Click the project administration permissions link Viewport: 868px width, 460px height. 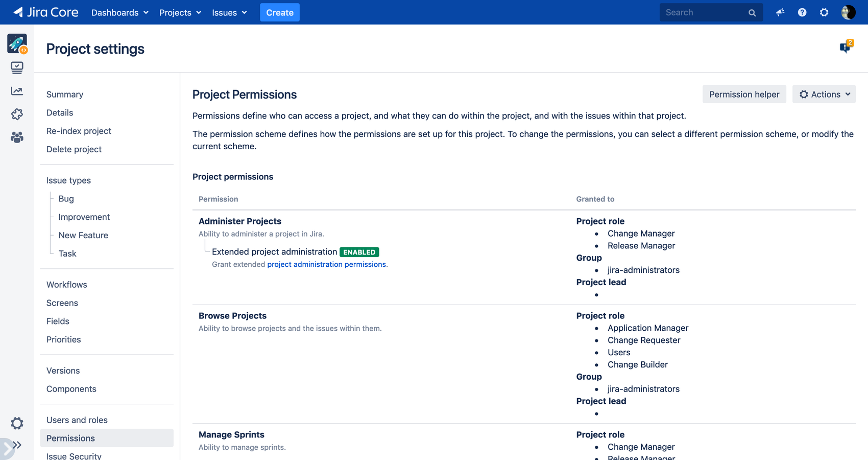[x=326, y=264]
